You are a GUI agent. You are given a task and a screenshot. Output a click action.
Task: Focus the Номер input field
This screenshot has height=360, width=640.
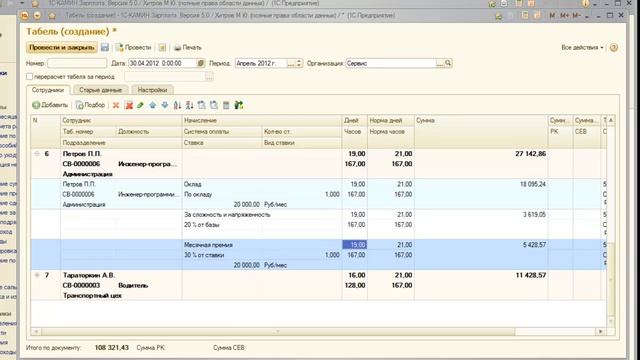(x=77, y=63)
